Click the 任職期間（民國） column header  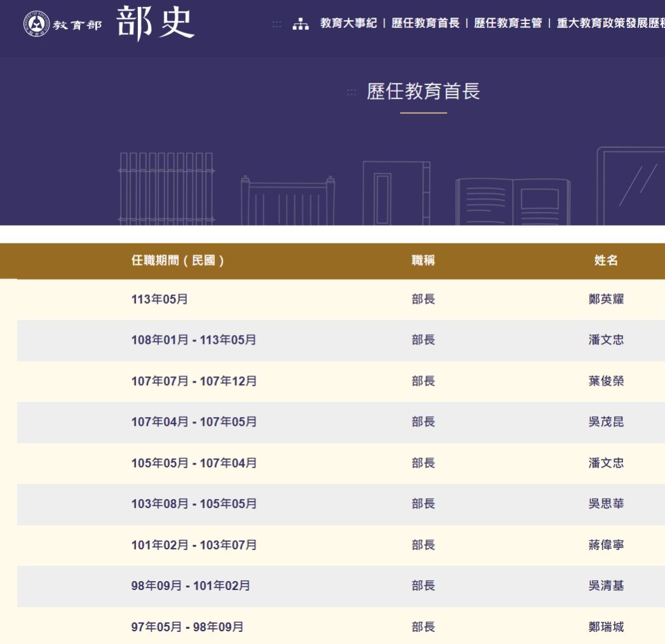pyautogui.click(x=177, y=261)
